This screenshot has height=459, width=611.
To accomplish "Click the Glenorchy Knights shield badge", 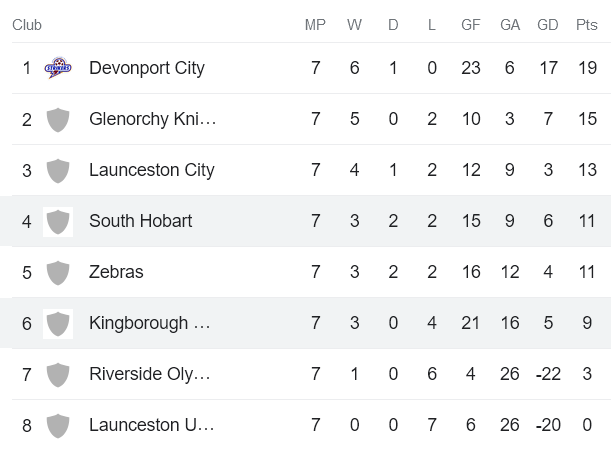I will [x=58, y=120].
